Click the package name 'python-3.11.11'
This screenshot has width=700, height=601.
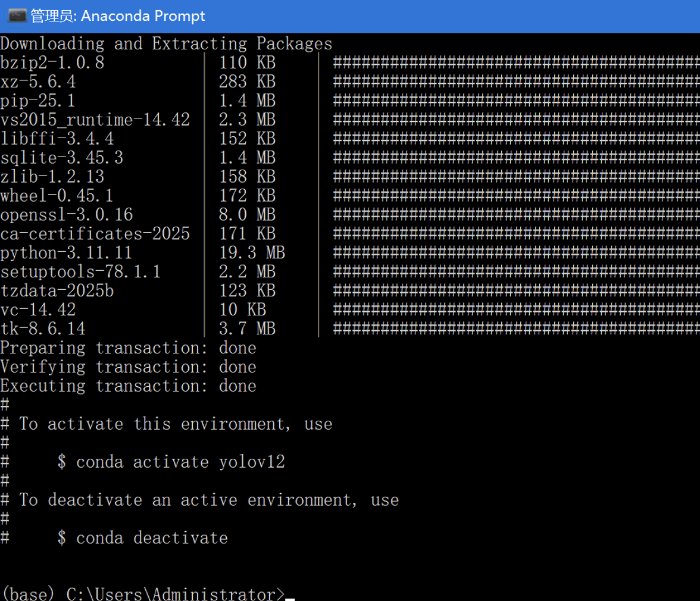pyautogui.click(x=66, y=253)
